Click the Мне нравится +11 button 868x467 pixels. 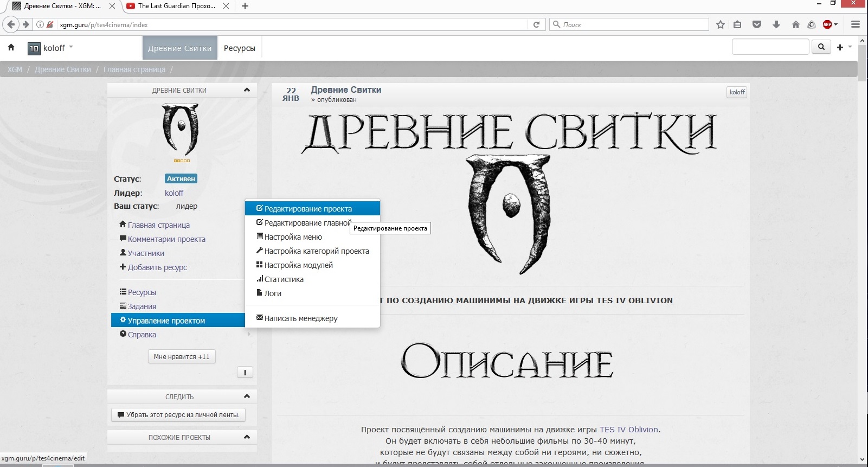pos(182,357)
